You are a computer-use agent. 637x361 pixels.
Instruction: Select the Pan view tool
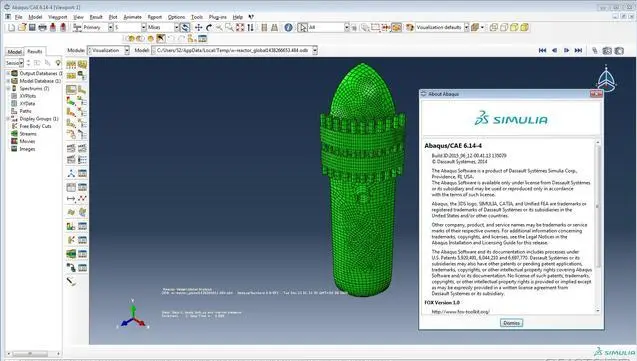click(x=198, y=27)
